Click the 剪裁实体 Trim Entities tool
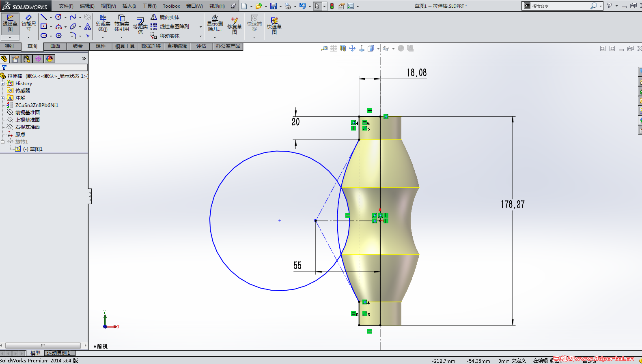 [103, 24]
